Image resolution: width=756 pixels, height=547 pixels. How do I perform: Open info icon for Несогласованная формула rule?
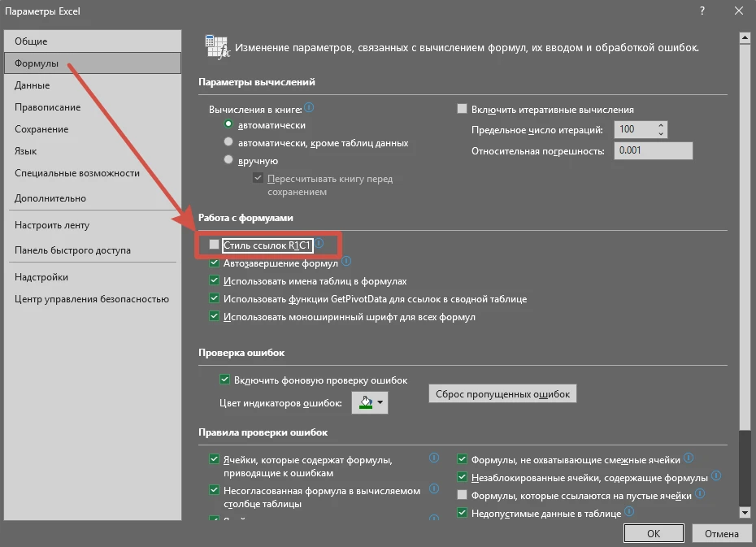point(434,488)
